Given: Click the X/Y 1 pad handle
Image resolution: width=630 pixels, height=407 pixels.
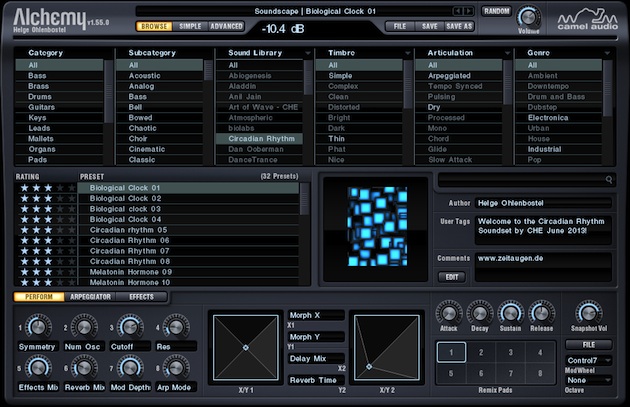Looking at the screenshot, I should (245, 348).
